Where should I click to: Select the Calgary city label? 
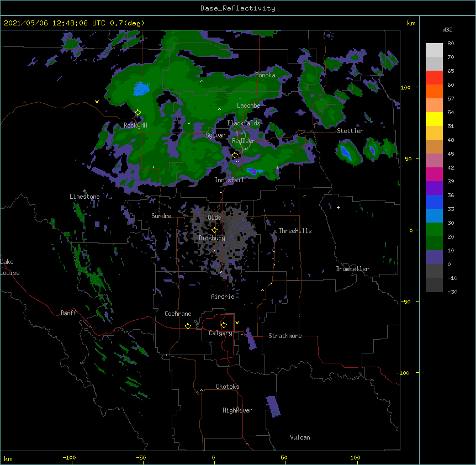click(x=220, y=333)
